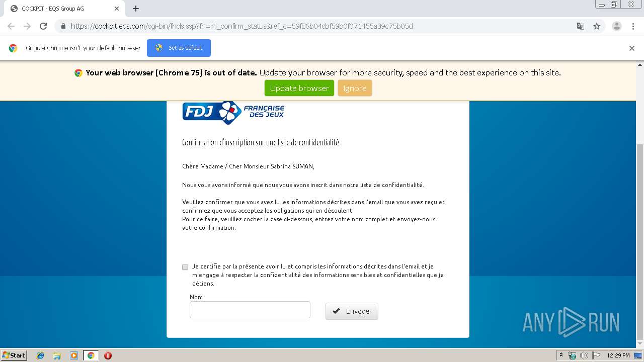Click the FDJ Française des Jeux logo
Image resolution: width=644 pixels, height=362 pixels.
[x=233, y=112]
